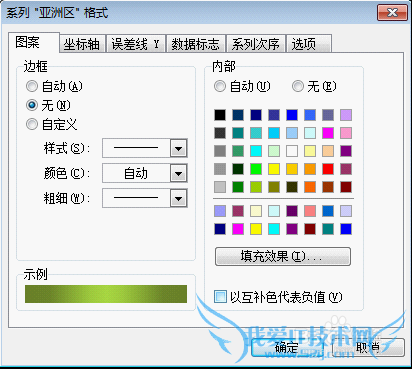The height and width of the screenshot is (369, 412).
Task: Click the 示例 group label
Action: 35,275
